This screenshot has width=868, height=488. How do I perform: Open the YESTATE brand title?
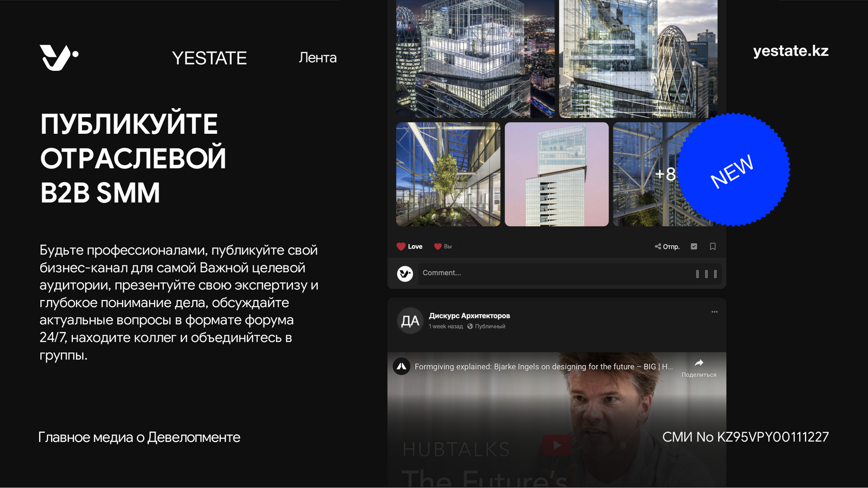coord(209,58)
